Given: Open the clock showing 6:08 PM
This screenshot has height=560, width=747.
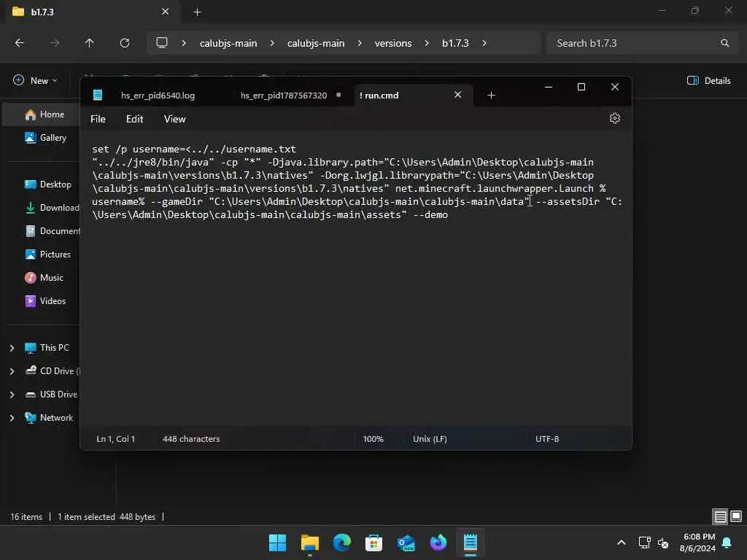Looking at the screenshot, I should (x=698, y=542).
